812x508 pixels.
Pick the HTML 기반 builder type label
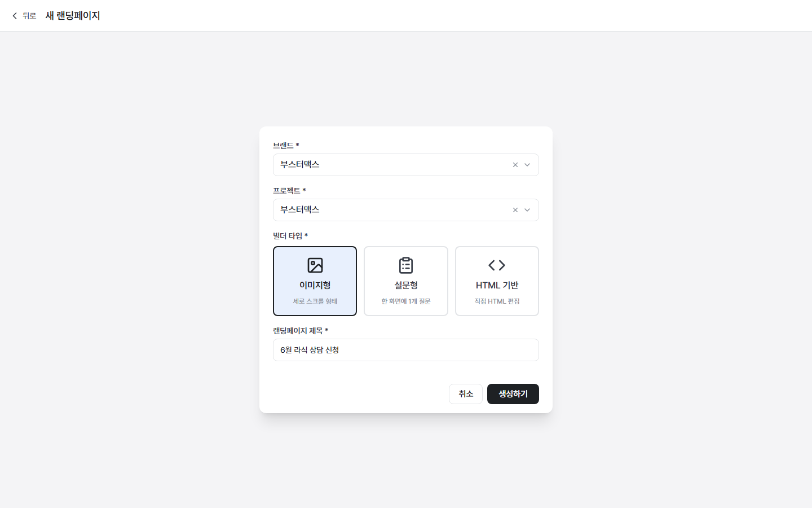click(x=497, y=285)
